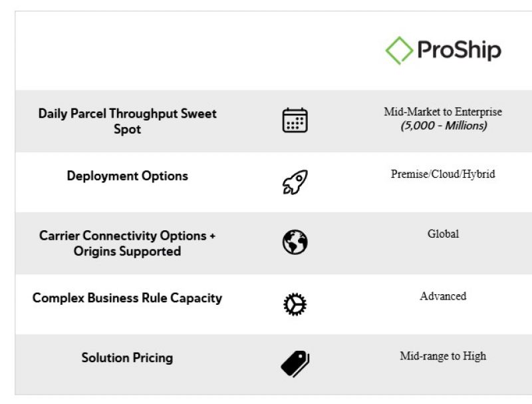Click the globe carrier connectivity icon

(x=295, y=242)
